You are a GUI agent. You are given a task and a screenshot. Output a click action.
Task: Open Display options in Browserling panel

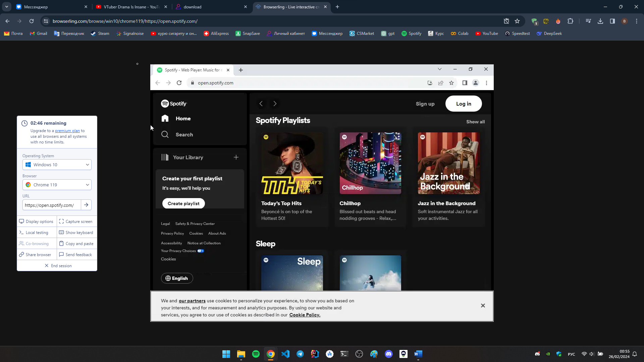pos(37,221)
